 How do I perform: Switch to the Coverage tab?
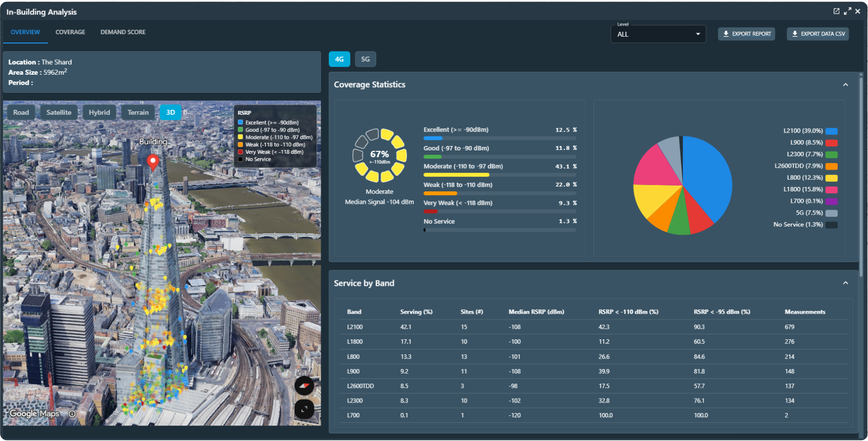pos(70,32)
